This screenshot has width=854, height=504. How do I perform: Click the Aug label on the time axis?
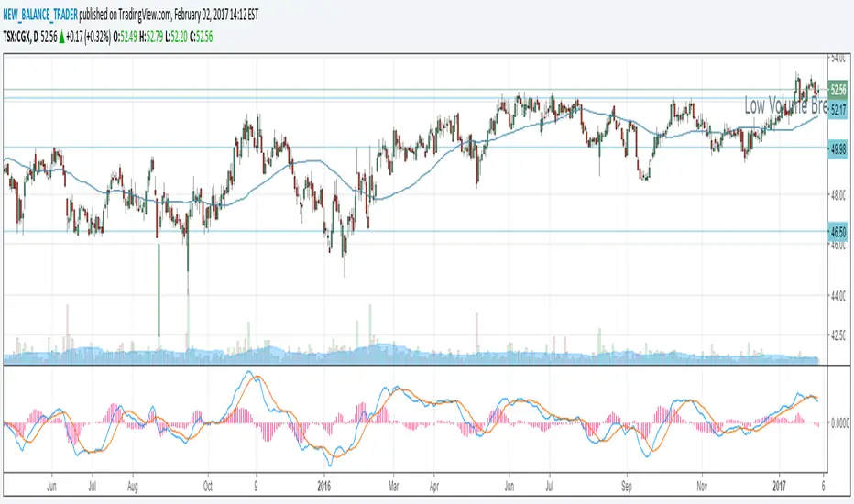click(x=132, y=486)
